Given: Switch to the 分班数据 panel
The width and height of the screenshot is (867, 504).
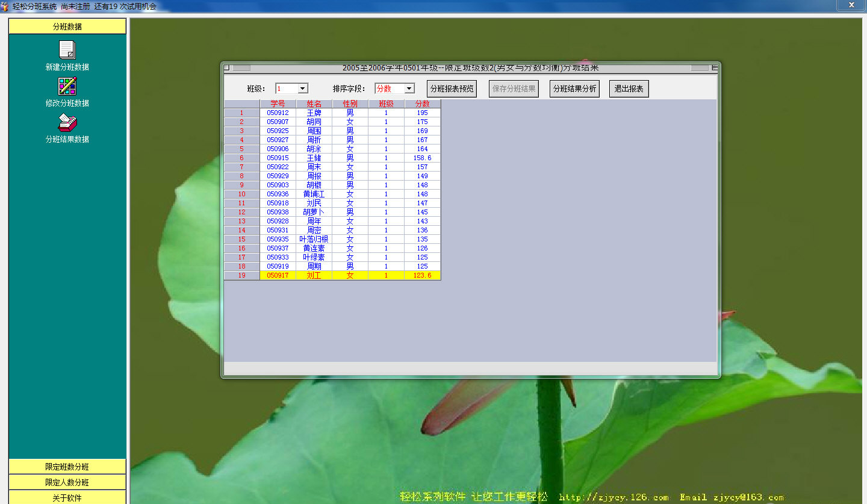Looking at the screenshot, I should click(x=66, y=26).
